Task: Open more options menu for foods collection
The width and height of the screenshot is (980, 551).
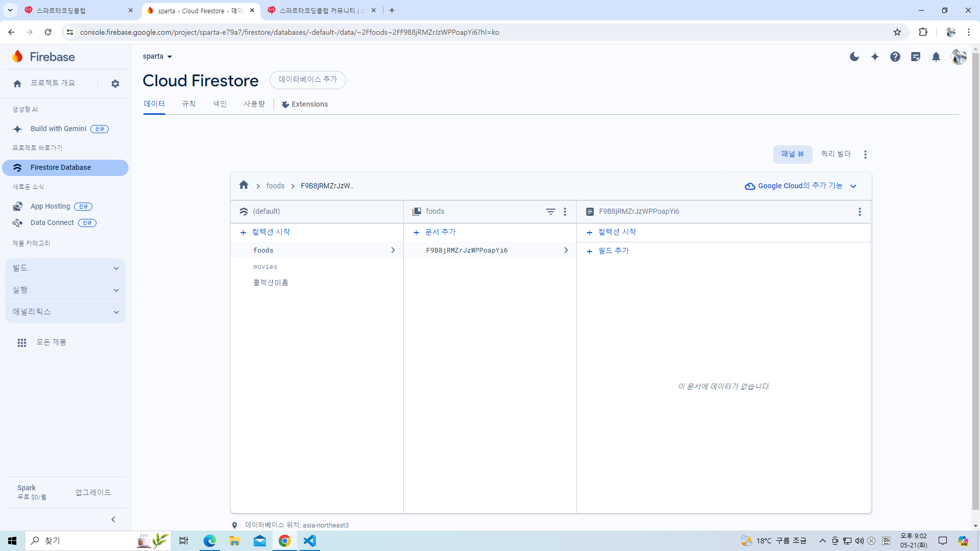Action: point(565,211)
